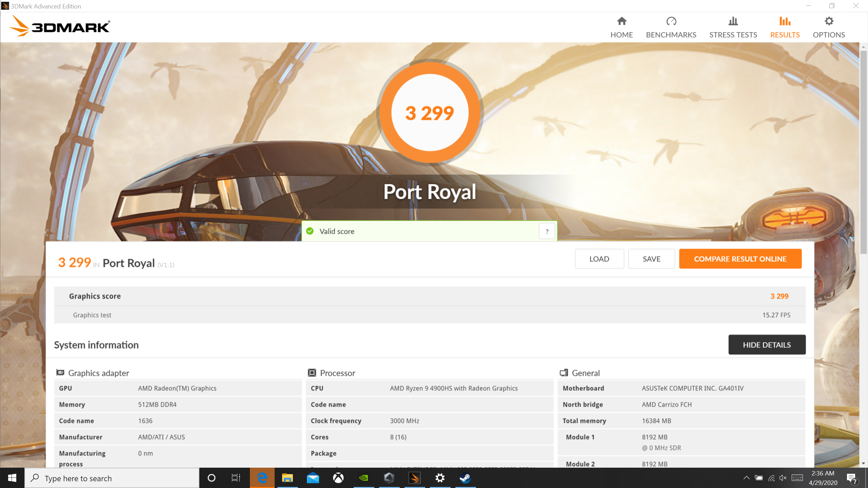868x488 pixels.
Task: Click the Port Royal title banner
Action: coord(430,192)
